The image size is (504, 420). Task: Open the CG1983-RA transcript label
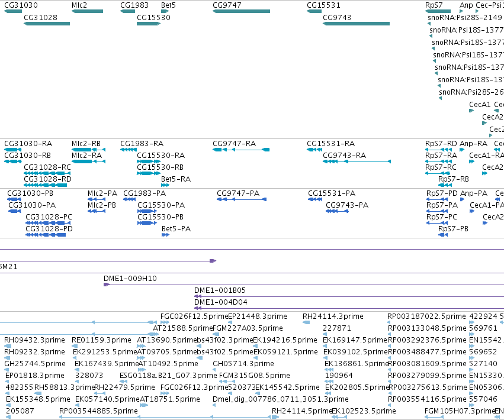coord(142,144)
